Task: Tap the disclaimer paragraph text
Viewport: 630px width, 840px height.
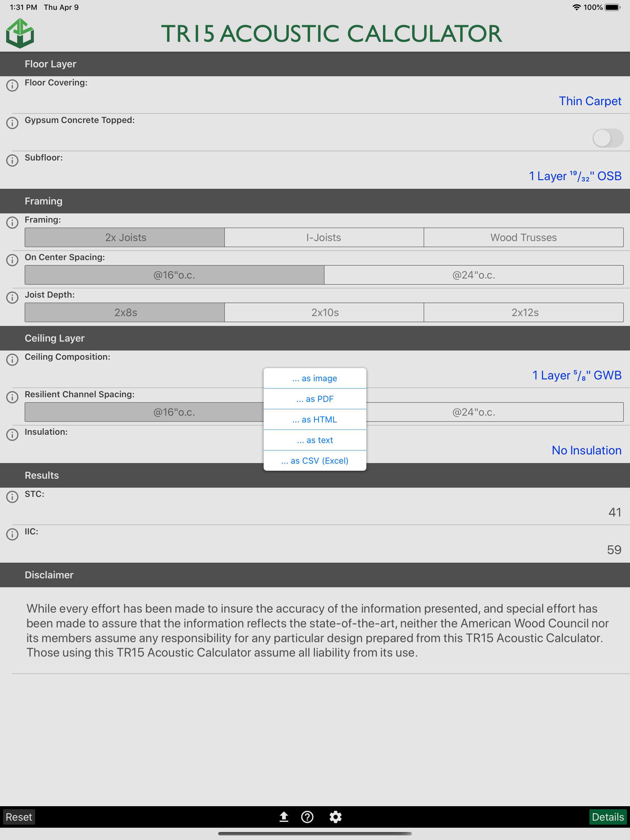Action: 317,630
